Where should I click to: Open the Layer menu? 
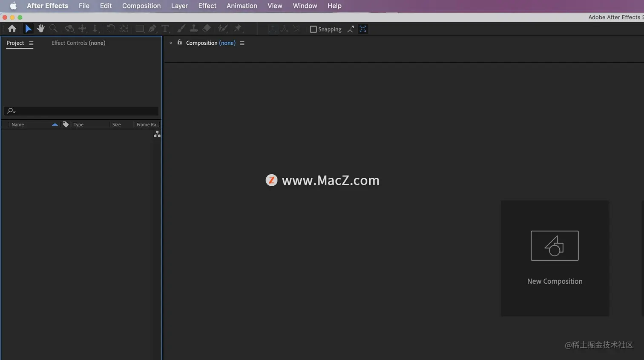pyautogui.click(x=179, y=6)
